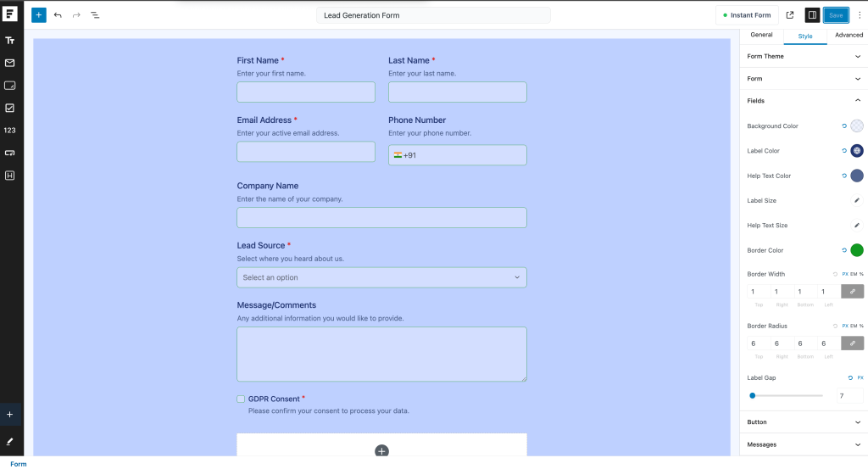Expand the Form settings section
The height and width of the screenshot is (469, 868).
pyautogui.click(x=804, y=79)
